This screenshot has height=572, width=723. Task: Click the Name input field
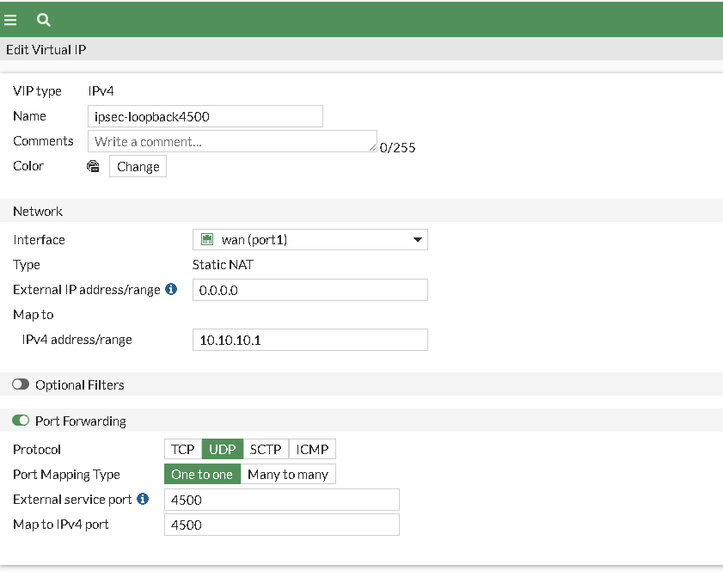[x=205, y=116]
